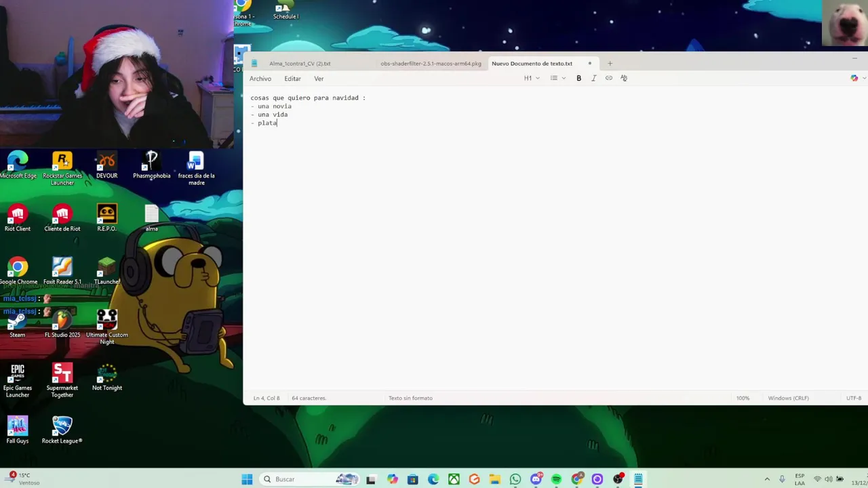Open the Archivo menu
The width and height of the screenshot is (868, 488).
pos(260,79)
